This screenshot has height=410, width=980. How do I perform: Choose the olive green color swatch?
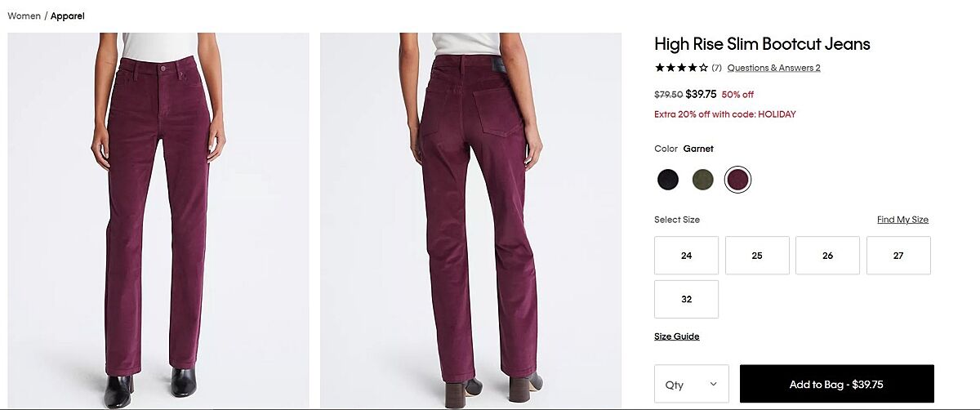[x=702, y=180]
